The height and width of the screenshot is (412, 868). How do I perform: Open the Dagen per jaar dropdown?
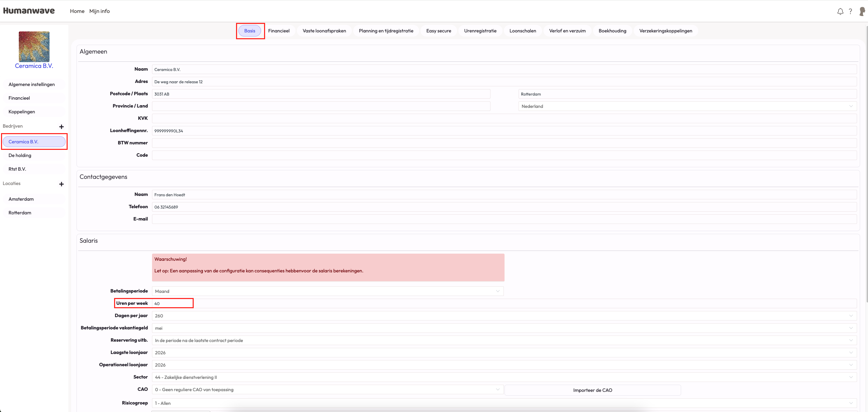click(x=504, y=316)
